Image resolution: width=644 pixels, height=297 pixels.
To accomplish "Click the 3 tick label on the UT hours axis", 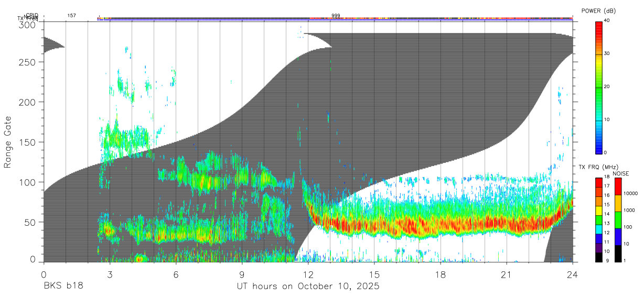I will (x=110, y=274).
